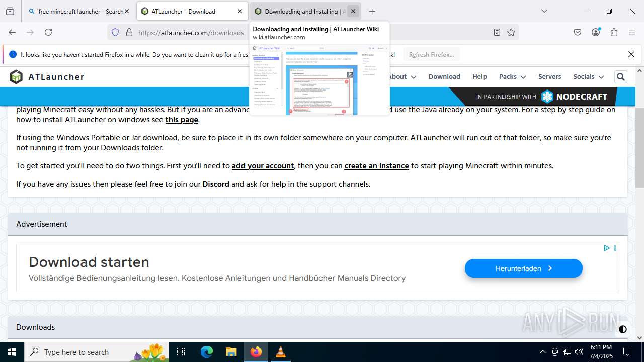Screen dimensions: 644x362
Task: Open Firefox account icon
Action: [x=596, y=32]
